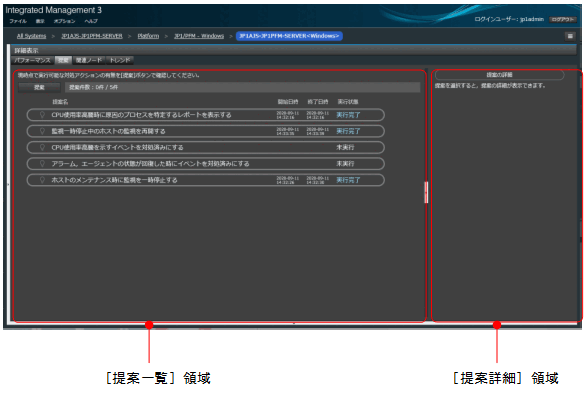
Task: Open the オプション menu
Action: point(64,21)
